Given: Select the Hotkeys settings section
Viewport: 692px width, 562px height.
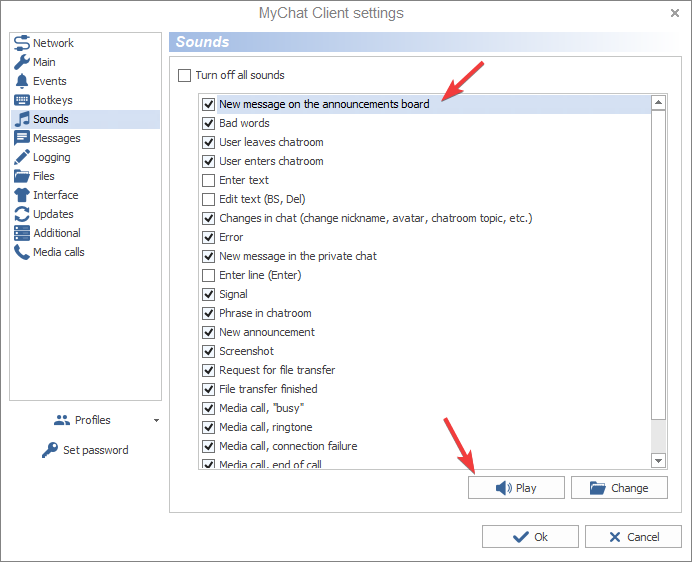Looking at the screenshot, I should pyautogui.click(x=86, y=100).
